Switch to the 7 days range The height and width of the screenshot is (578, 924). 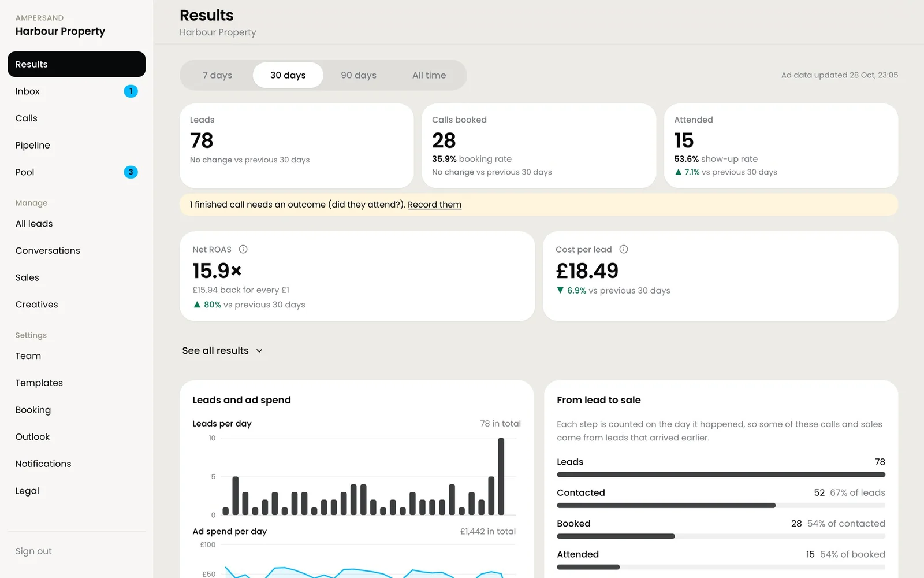[x=217, y=75]
